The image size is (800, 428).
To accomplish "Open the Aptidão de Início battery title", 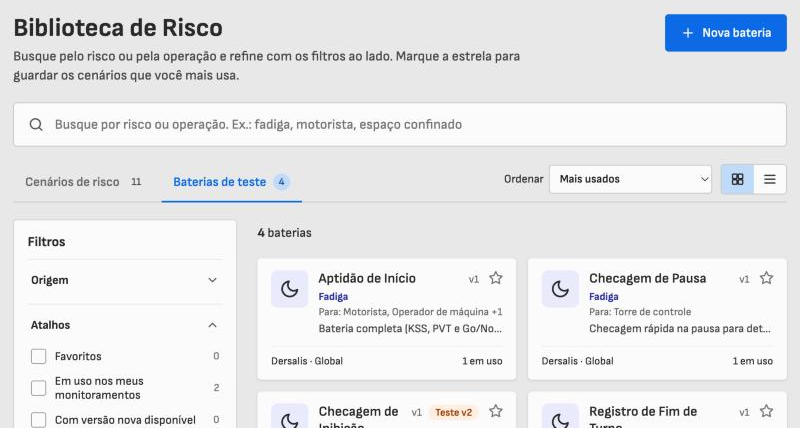I will 367,278.
